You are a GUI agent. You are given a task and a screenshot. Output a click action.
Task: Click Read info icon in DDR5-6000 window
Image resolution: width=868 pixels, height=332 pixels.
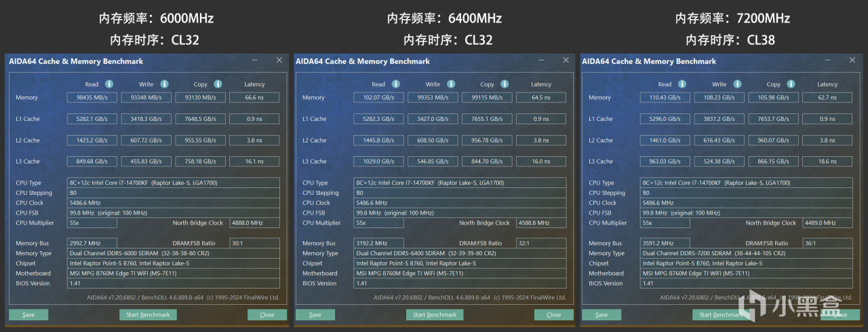point(108,84)
